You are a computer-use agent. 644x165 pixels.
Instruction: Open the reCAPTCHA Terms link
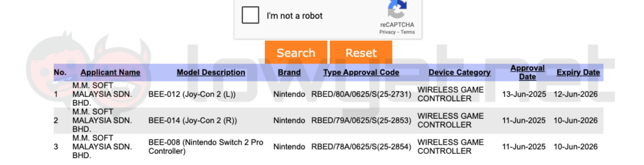[x=408, y=32]
